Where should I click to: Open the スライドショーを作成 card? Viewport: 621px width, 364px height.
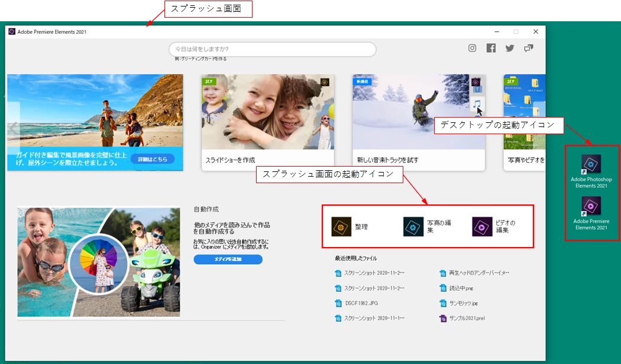coord(268,123)
